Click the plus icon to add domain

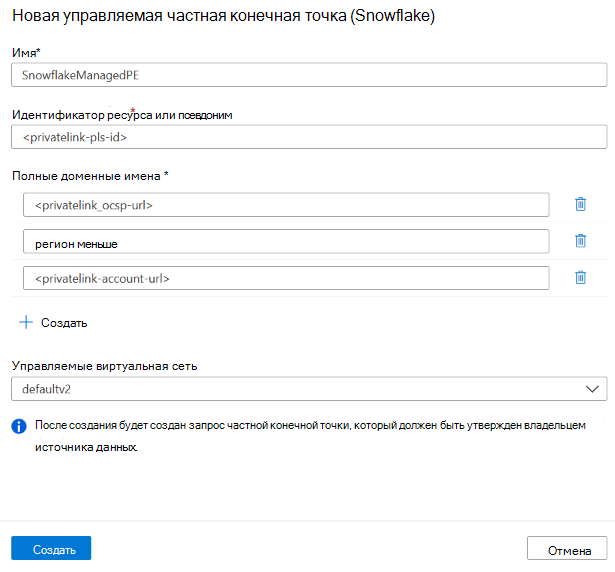click(x=26, y=322)
